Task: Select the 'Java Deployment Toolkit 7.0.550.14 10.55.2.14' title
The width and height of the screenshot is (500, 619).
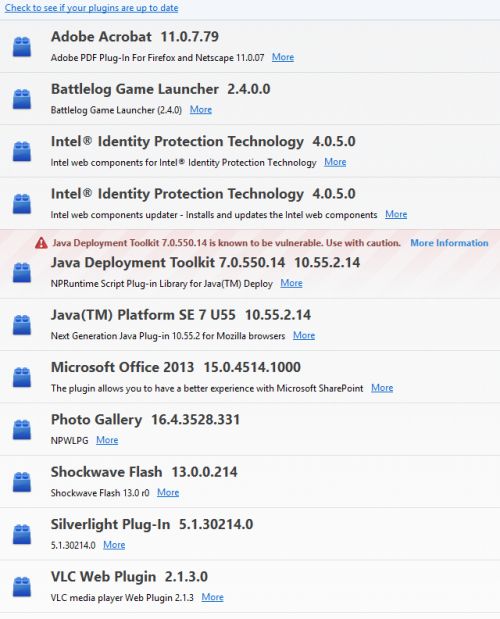Action: [x=206, y=263]
